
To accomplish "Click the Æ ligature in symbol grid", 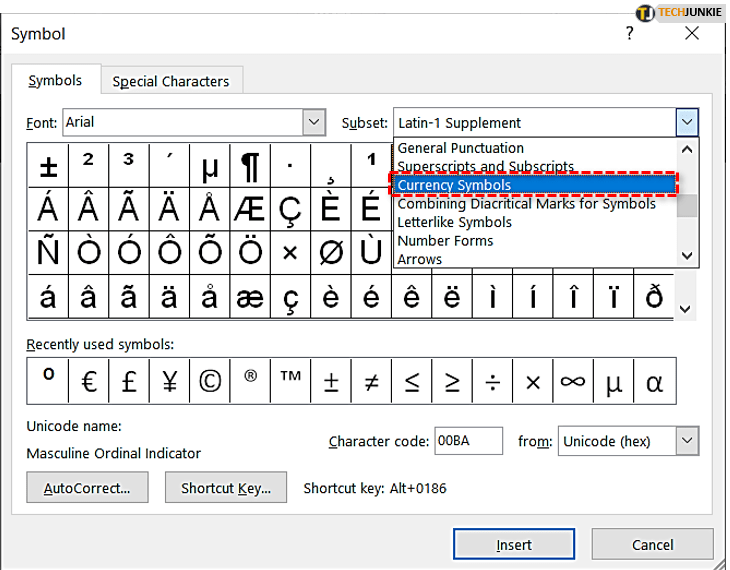I will point(250,209).
